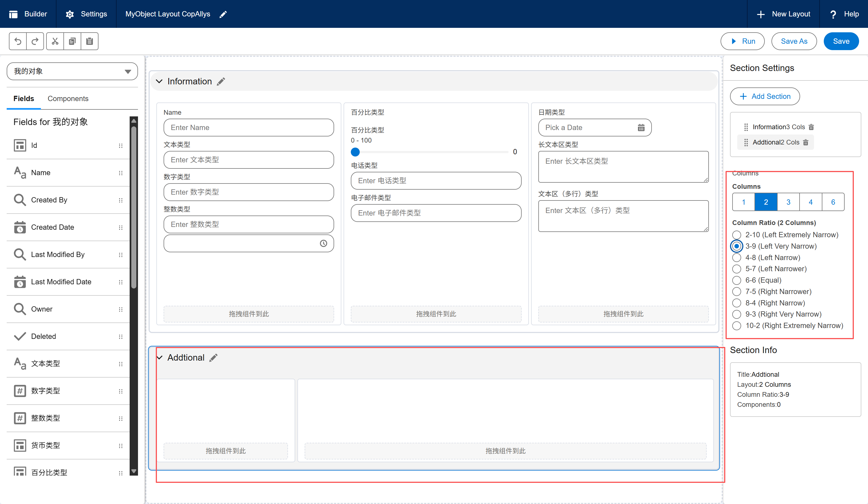Screen dimensions: 868x504
Task: Click the Add Section button
Action: [x=765, y=97]
